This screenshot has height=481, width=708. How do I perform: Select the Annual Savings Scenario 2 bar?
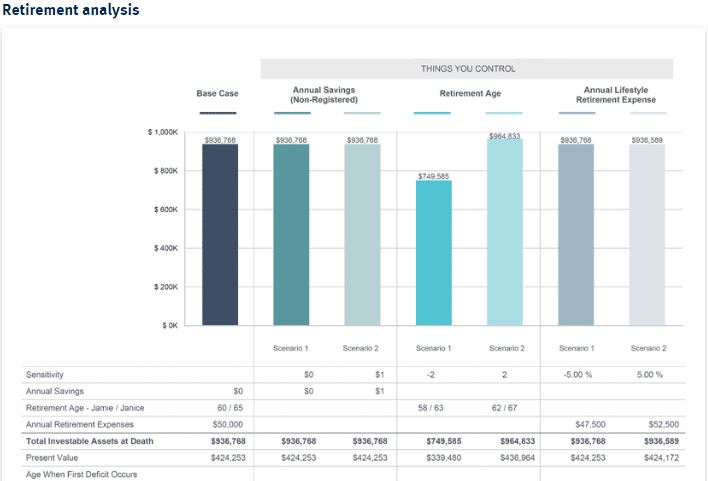362,235
